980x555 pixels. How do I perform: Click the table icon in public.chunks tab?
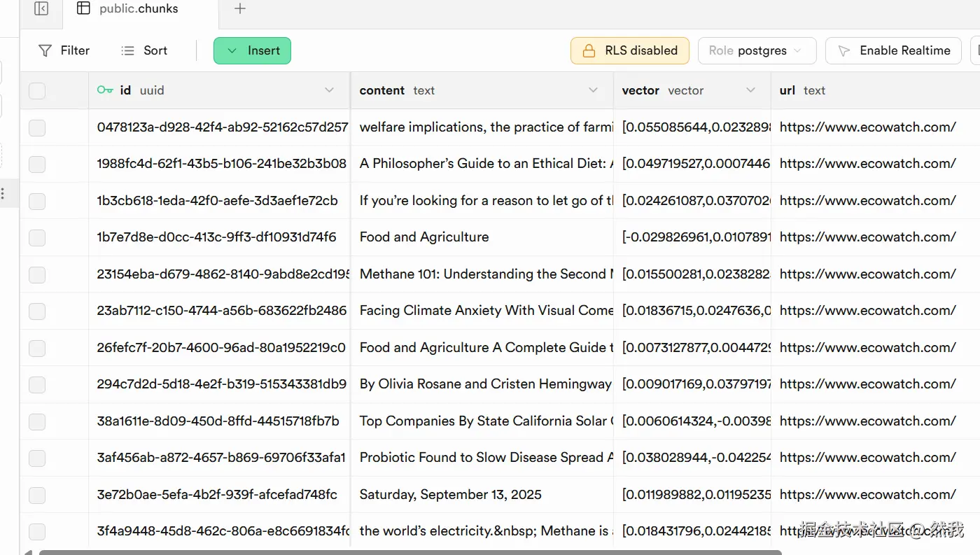(x=83, y=9)
